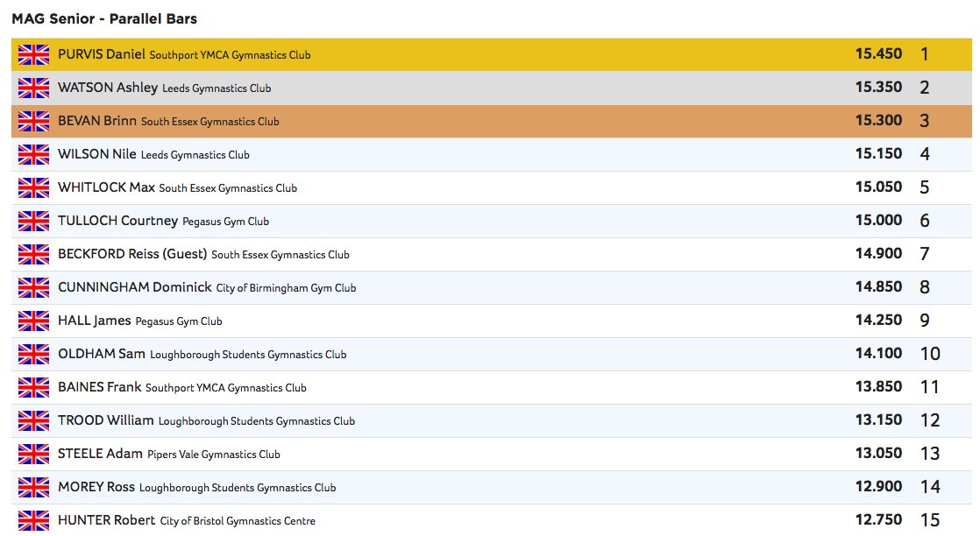Click the flag icon next to WATSON Ashley

coord(33,88)
